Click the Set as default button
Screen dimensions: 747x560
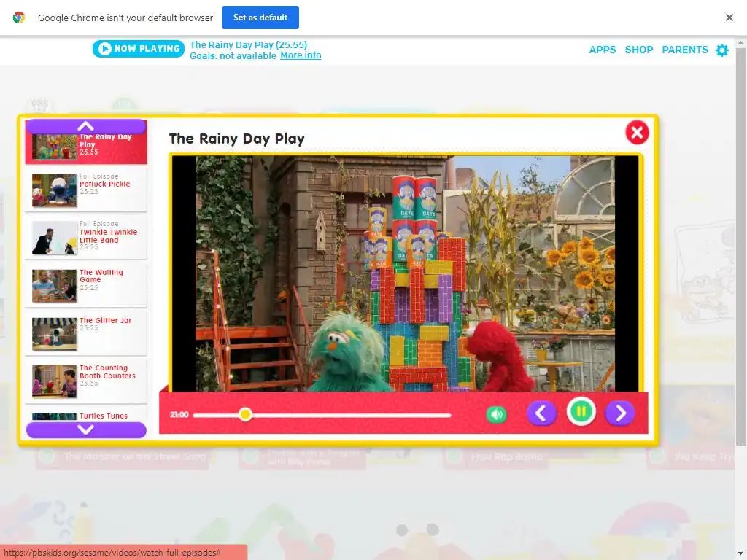point(260,17)
